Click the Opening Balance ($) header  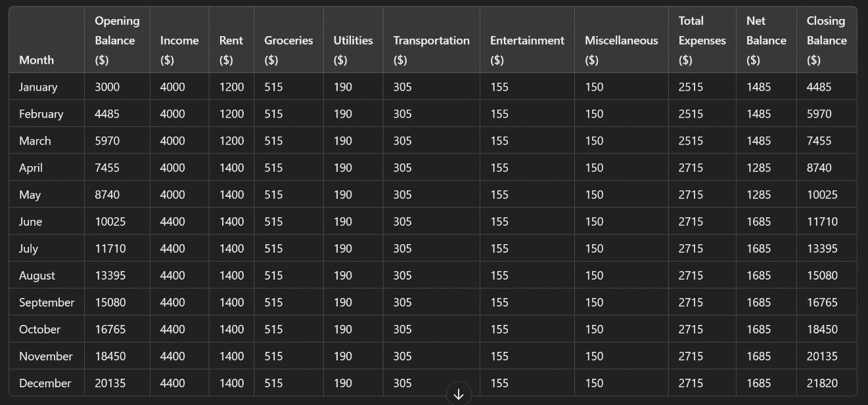(x=117, y=40)
